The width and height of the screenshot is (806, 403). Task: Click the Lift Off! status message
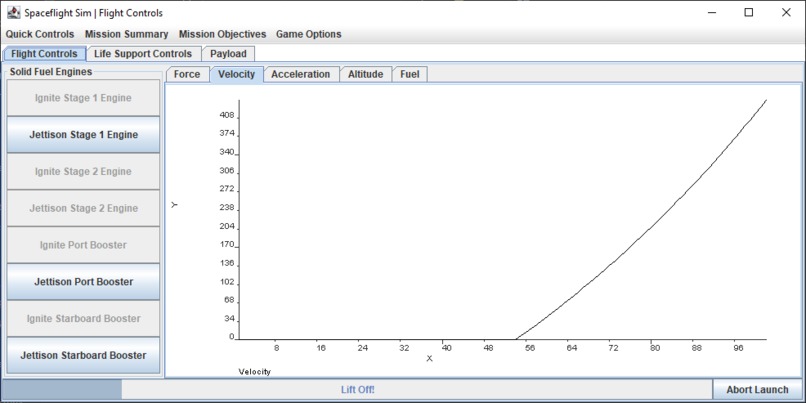coord(358,390)
